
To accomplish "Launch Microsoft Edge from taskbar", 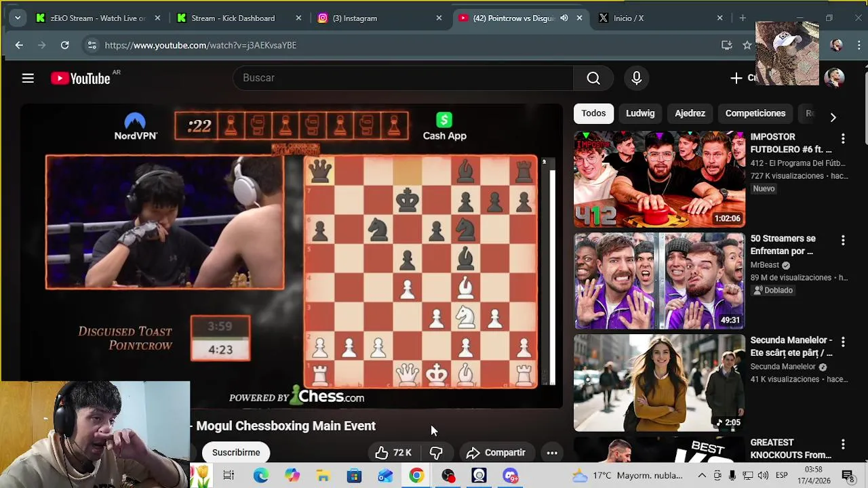I will [260, 476].
